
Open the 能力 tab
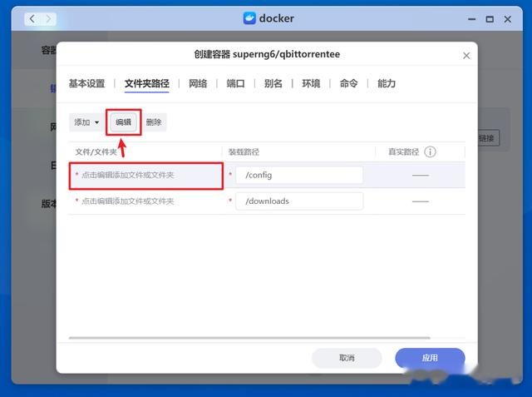point(387,83)
